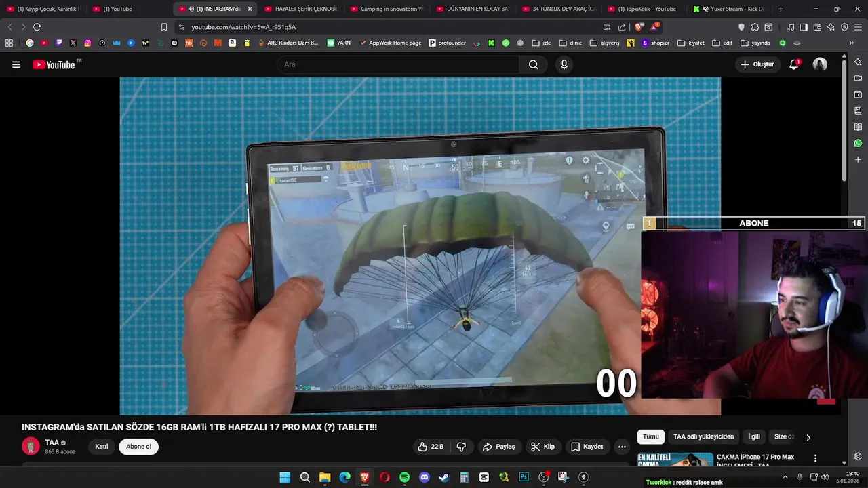Viewport: 868px width, 488px height.
Task: Open Brave Shields lion icon
Action: (639, 27)
